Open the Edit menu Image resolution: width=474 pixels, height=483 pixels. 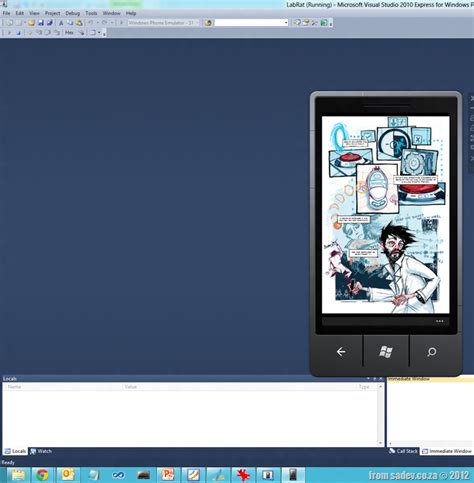click(20, 13)
